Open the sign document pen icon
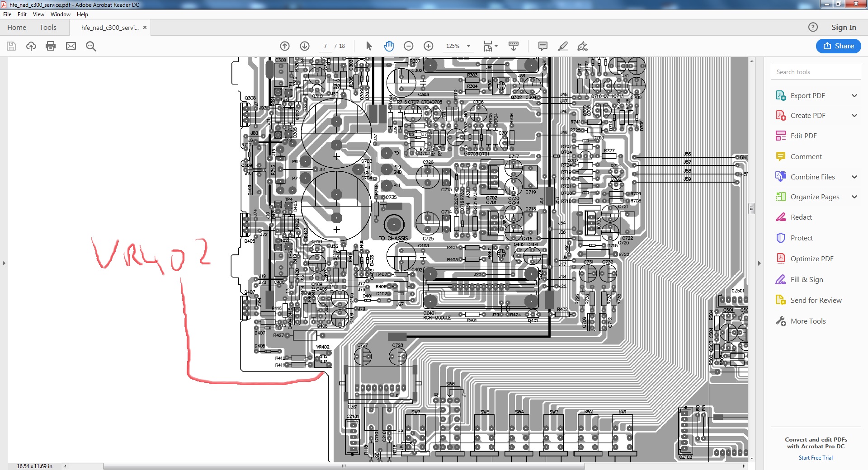The height and width of the screenshot is (470, 868). pos(583,46)
